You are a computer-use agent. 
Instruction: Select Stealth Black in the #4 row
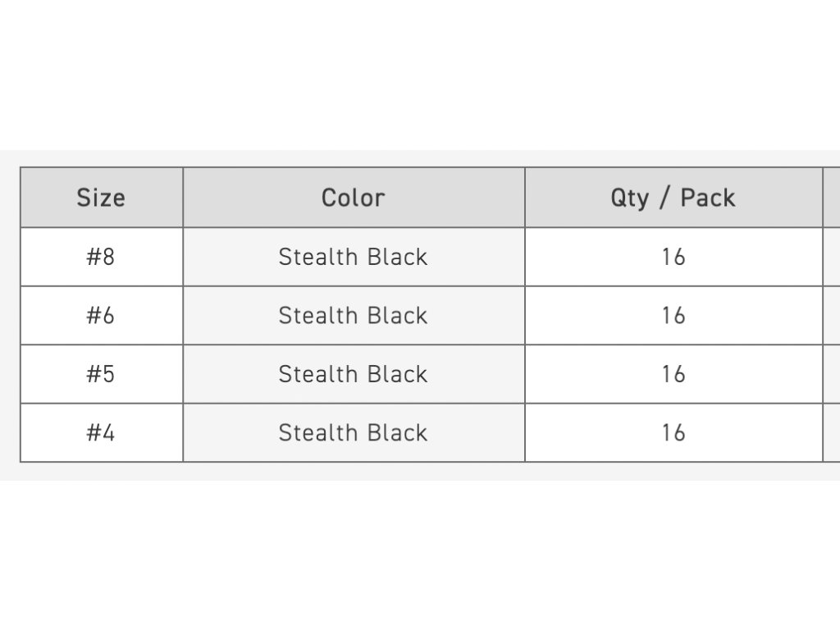tap(353, 432)
